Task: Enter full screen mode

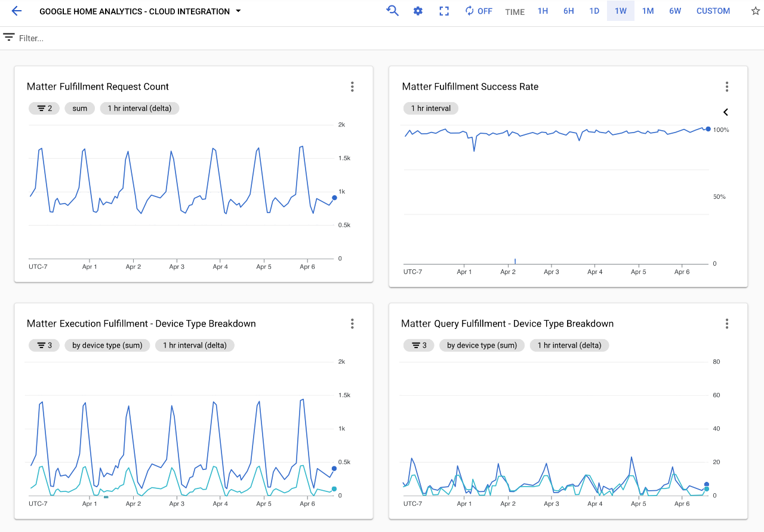Action: (x=444, y=11)
